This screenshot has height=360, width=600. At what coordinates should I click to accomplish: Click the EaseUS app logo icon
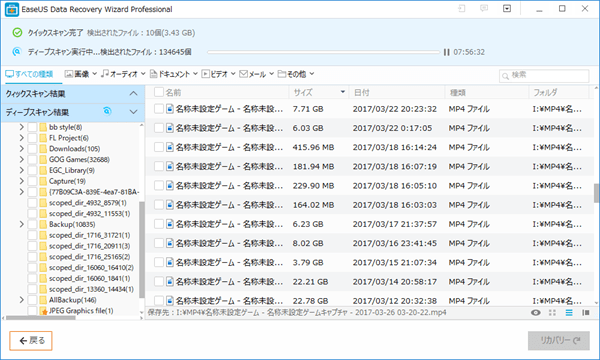(x=12, y=10)
